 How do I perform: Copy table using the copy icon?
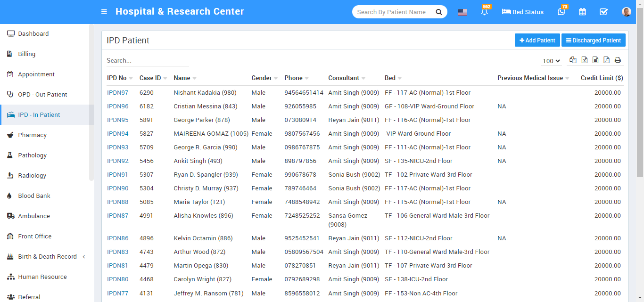pyautogui.click(x=573, y=60)
